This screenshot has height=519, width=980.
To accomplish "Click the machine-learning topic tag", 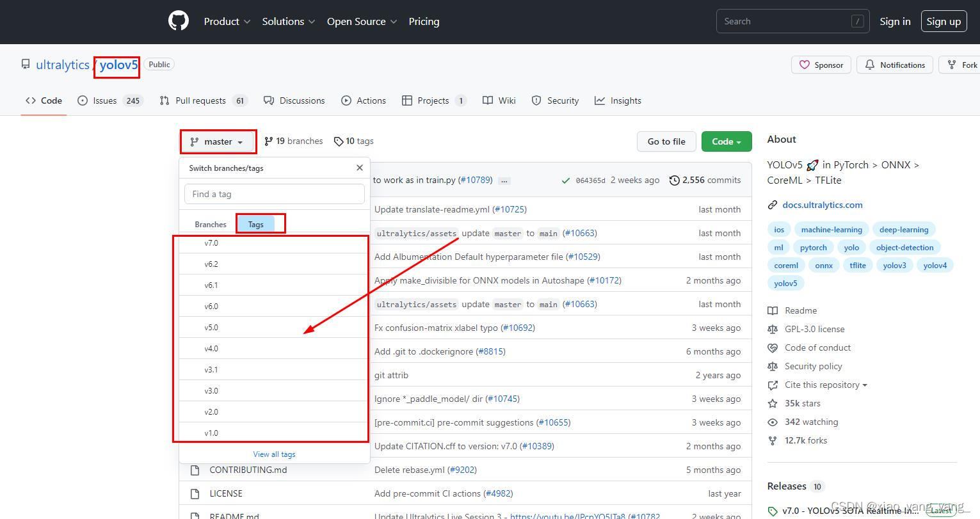I will point(831,230).
